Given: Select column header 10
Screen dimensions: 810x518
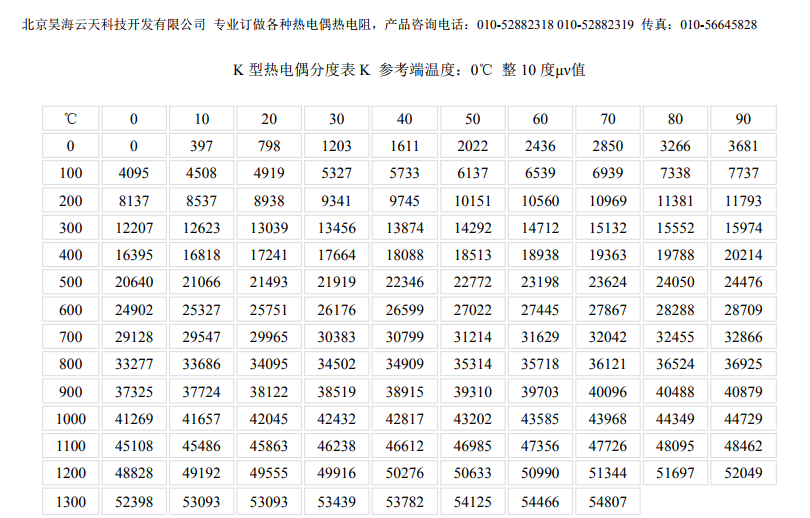Looking at the screenshot, I should tap(201, 119).
